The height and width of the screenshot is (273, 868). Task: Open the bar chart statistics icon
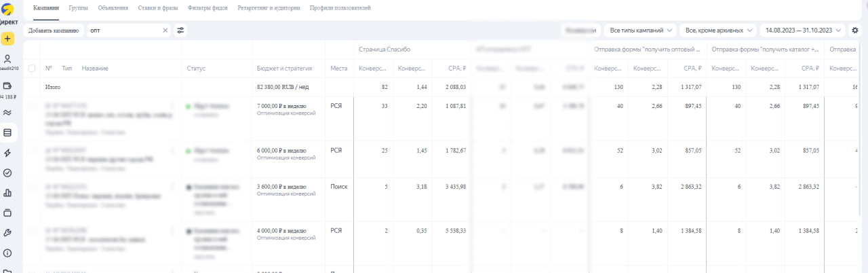click(x=8, y=193)
